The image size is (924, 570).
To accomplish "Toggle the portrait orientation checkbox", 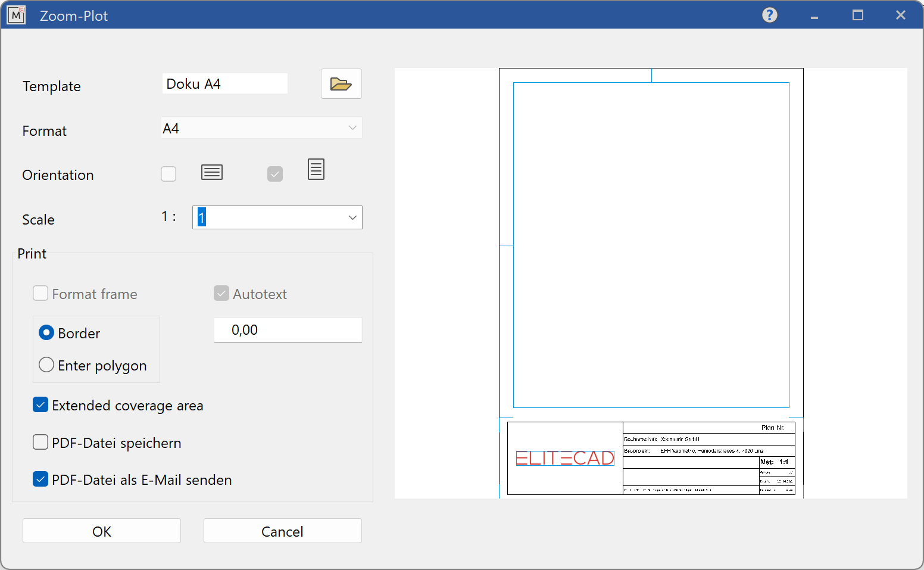I will pos(275,174).
